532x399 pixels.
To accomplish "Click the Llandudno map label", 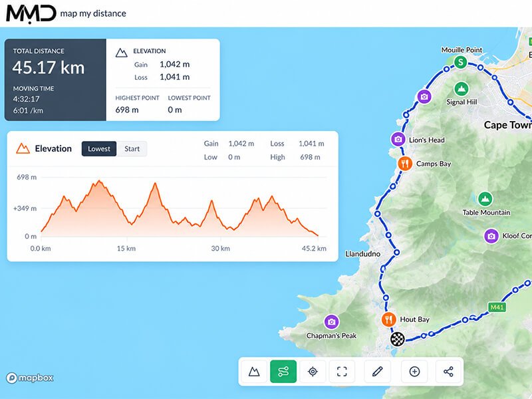I will click(362, 254).
